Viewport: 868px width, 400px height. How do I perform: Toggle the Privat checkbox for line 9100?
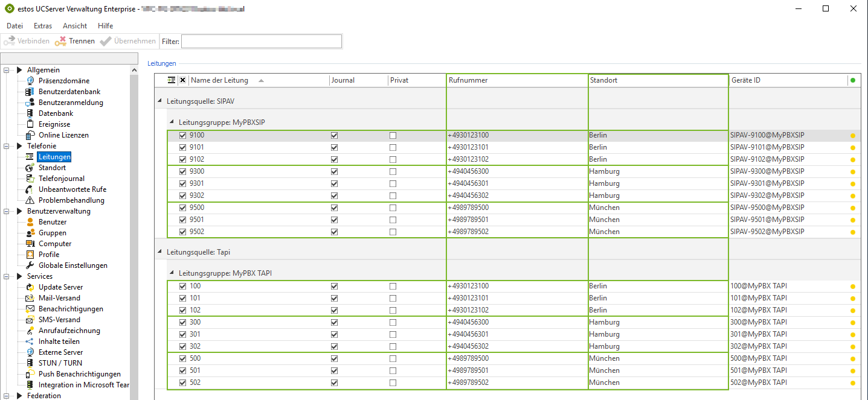393,136
